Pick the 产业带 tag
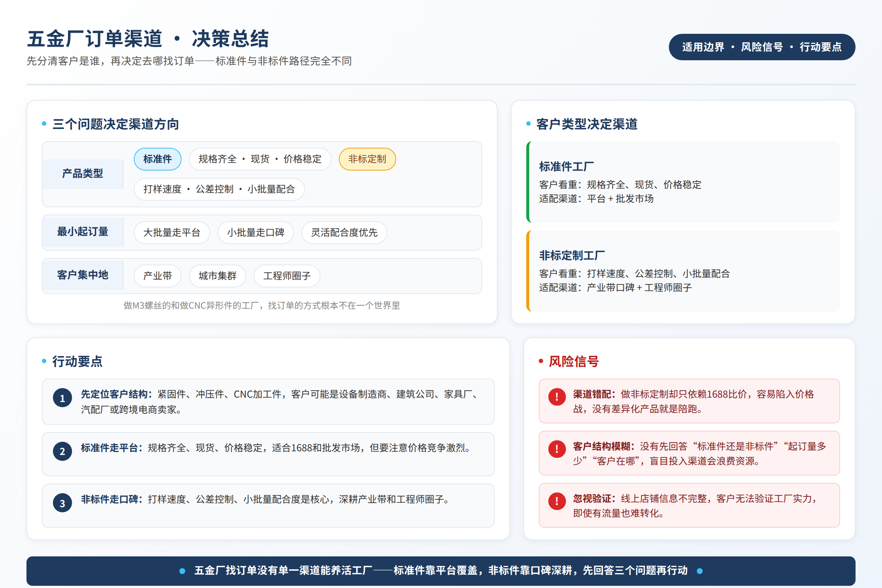 (158, 276)
